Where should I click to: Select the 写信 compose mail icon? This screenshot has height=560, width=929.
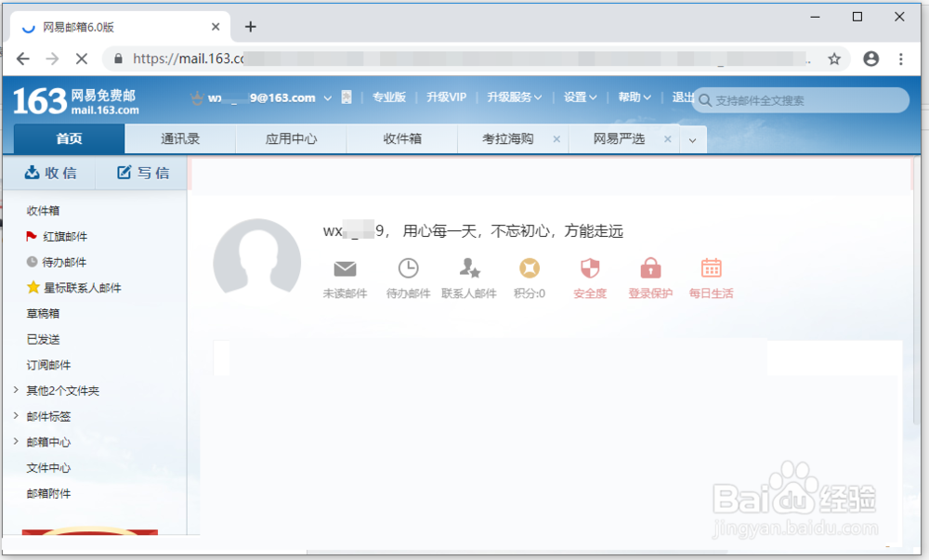coord(140,172)
